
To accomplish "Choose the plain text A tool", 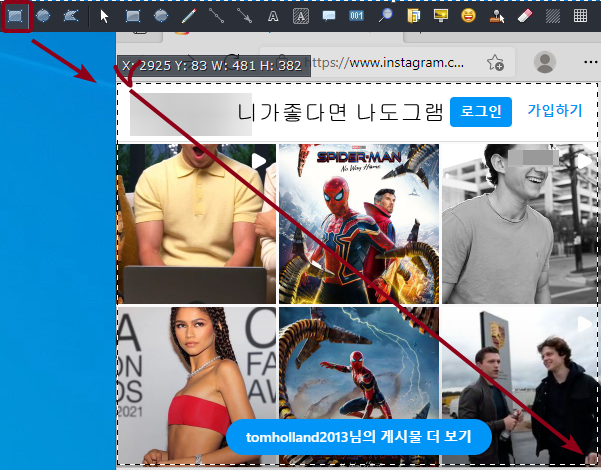I will pos(273,16).
